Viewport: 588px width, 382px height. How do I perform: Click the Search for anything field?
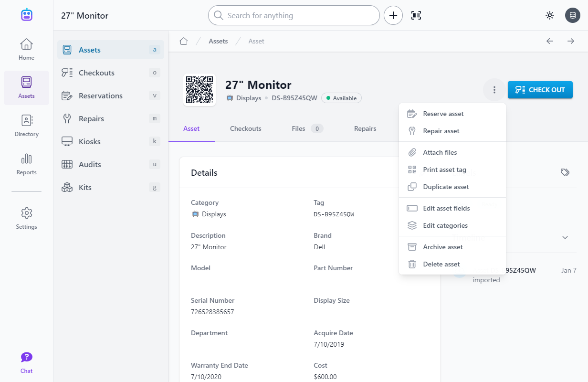pyautogui.click(x=293, y=15)
